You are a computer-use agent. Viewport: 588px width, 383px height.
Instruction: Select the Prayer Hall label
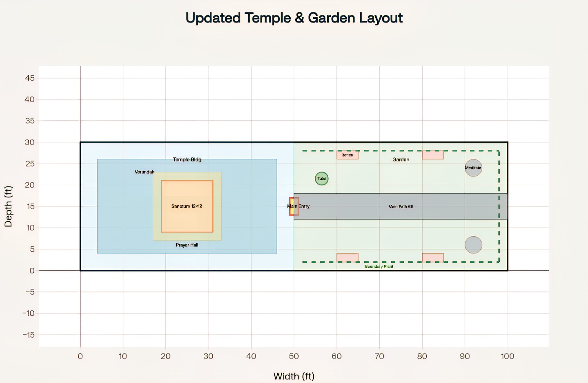[187, 245]
